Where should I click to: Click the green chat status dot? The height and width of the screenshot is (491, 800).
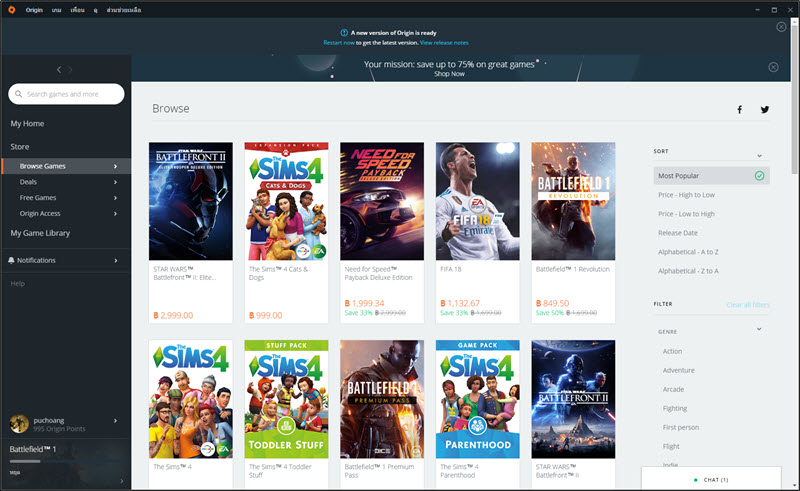click(x=695, y=480)
